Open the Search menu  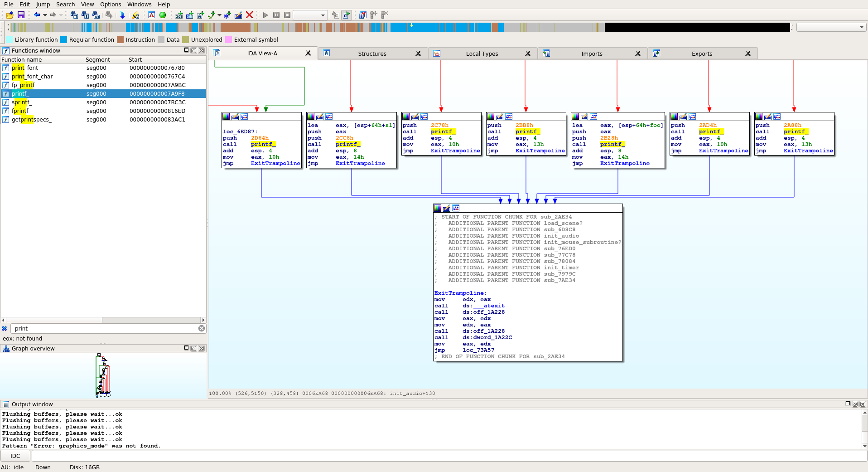pos(65,4)
